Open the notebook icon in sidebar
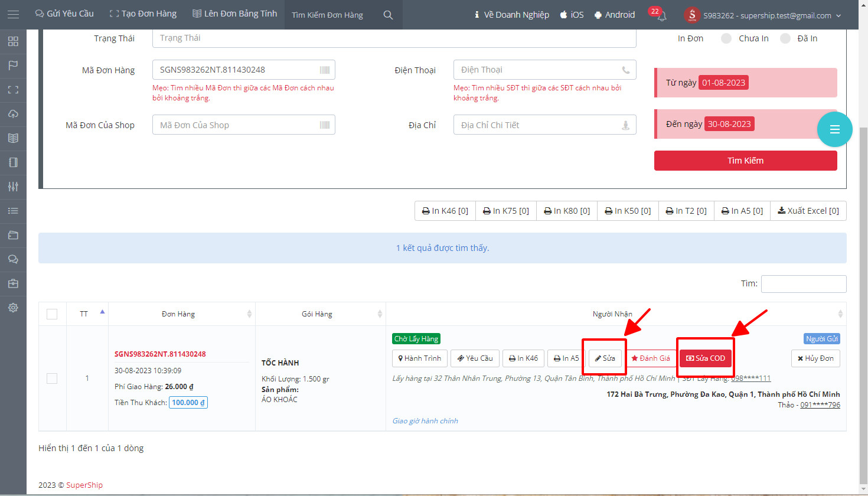Screen dimensions: 868x496 tap(13, 162)
